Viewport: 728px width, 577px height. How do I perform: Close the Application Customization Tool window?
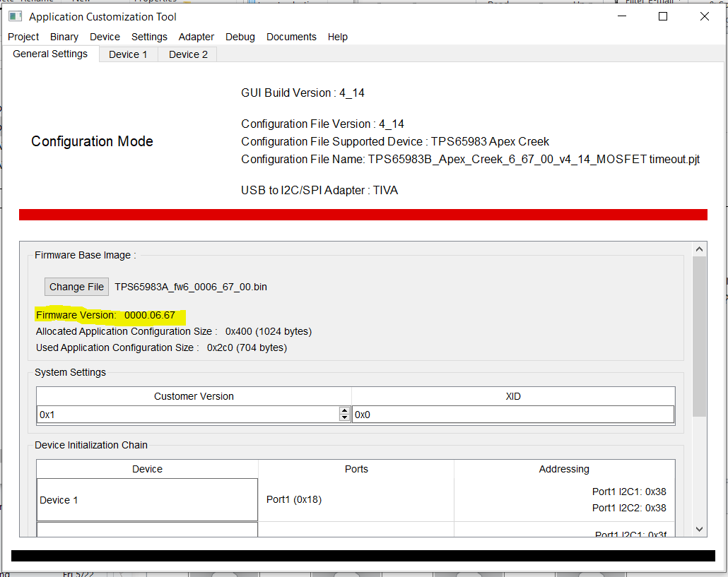coord(704,16)
